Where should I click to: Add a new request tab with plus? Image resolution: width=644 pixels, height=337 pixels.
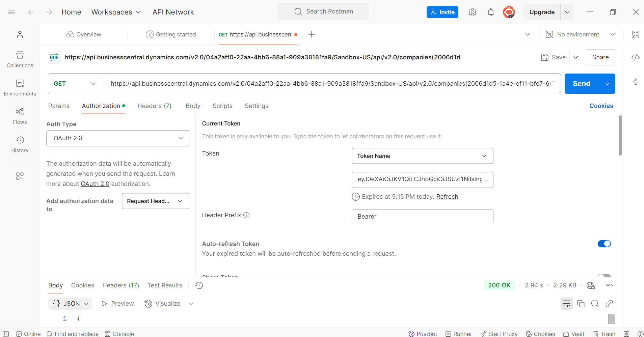coord(312,34)
